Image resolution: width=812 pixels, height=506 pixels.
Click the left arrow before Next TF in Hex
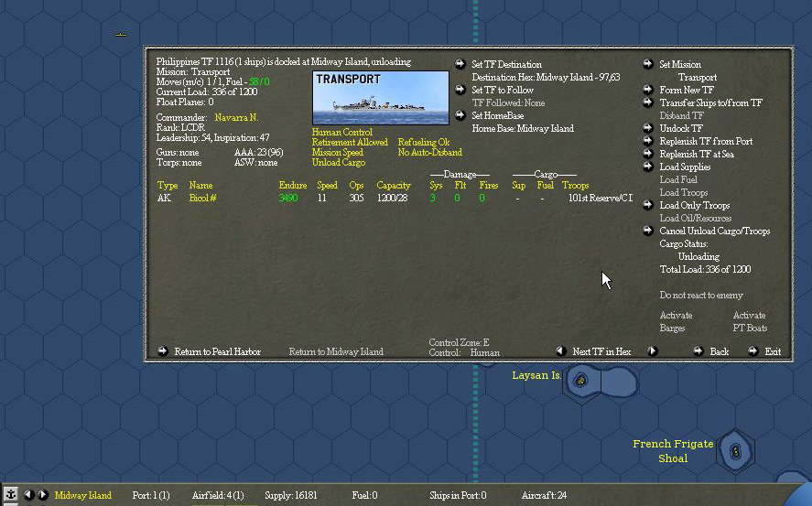[x=561, y=350]
